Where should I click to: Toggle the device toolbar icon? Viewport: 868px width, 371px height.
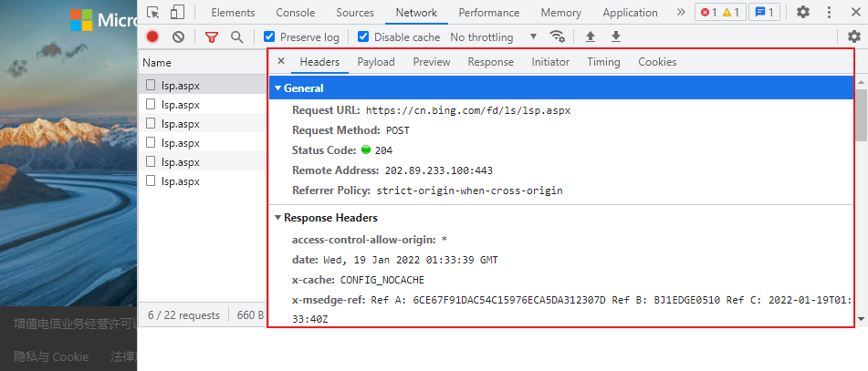(x=176, y=13)
